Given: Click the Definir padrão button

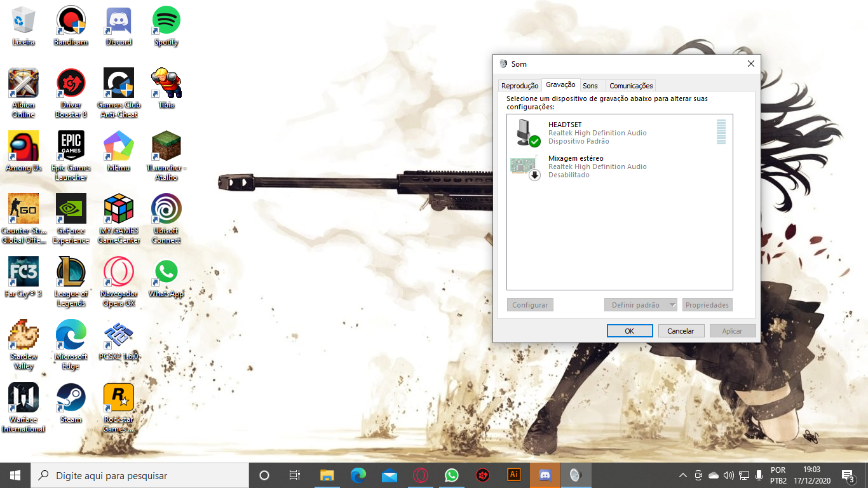Looking at the screenshot, I should click(x=635, y=305).
